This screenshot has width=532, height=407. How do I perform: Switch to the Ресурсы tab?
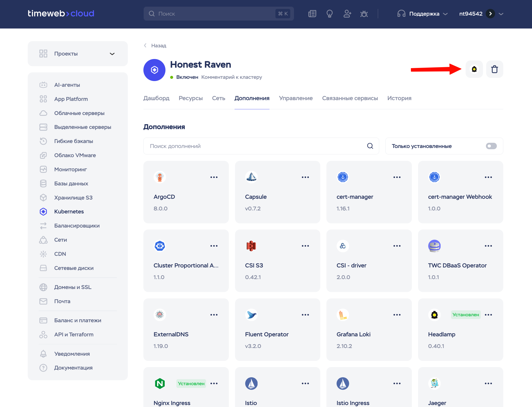[190, 98]
